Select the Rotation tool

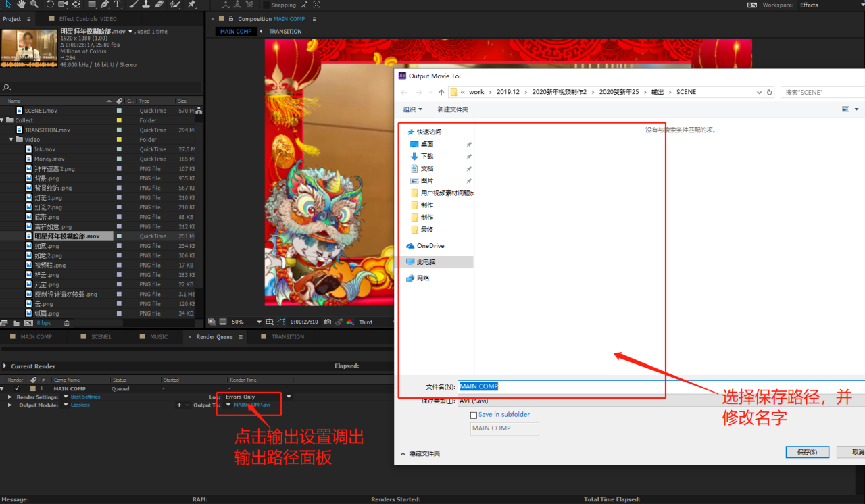click(50, 4)
